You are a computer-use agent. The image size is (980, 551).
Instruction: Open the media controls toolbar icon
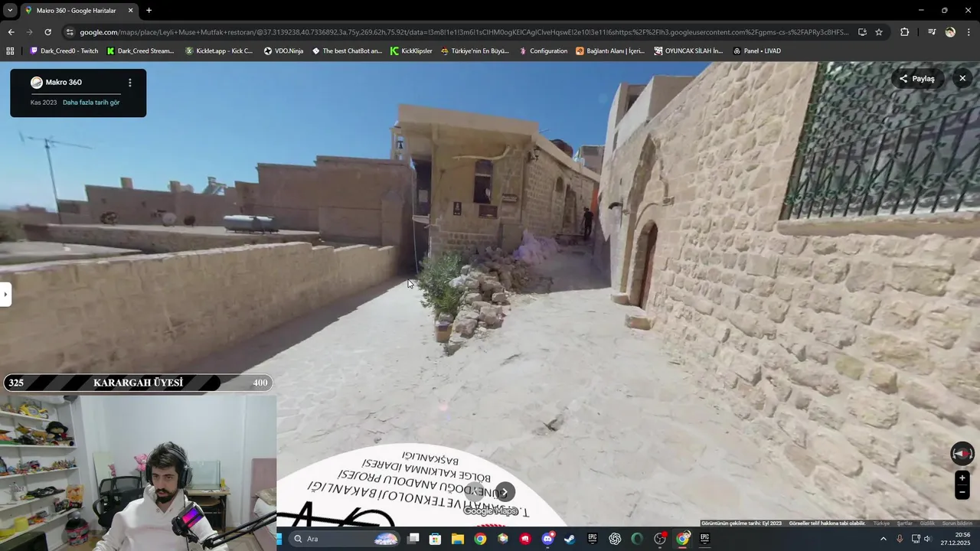[932, 32]
